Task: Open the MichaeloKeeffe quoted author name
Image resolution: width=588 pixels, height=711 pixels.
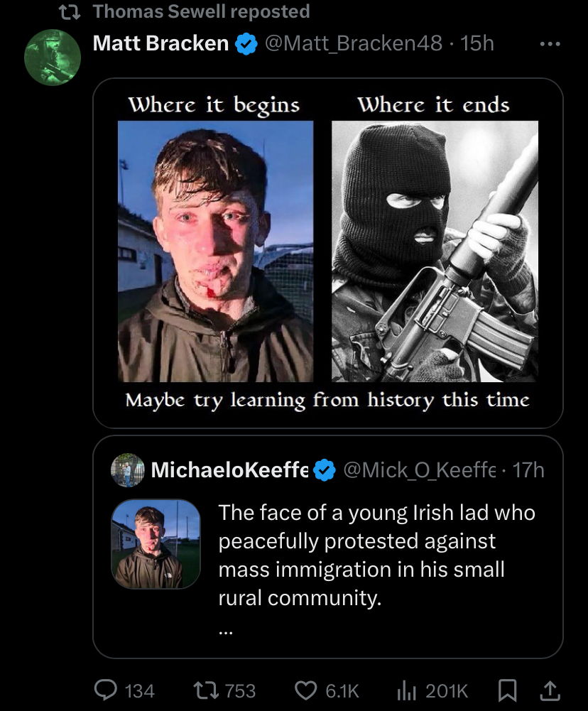Action: (230, 470)
